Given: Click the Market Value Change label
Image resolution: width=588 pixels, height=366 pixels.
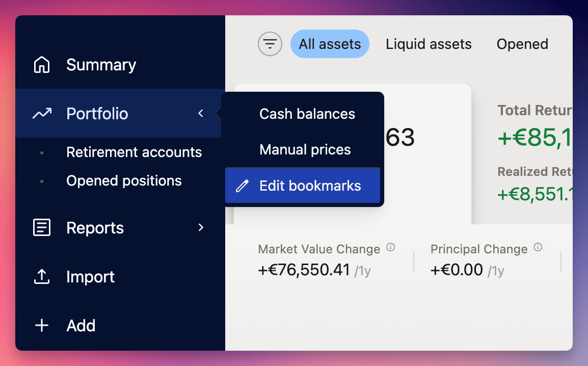Looking at the screenshot, I should click(319, 249).
